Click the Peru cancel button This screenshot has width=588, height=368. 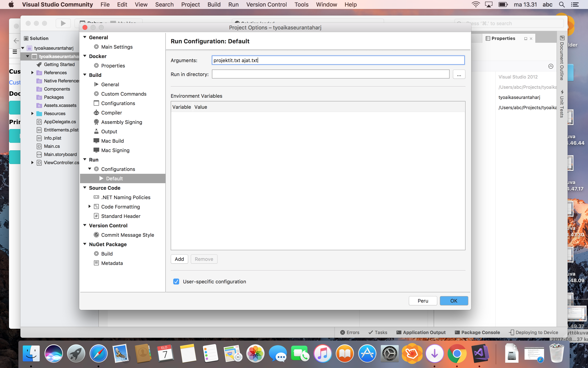(x=423, y=301)
